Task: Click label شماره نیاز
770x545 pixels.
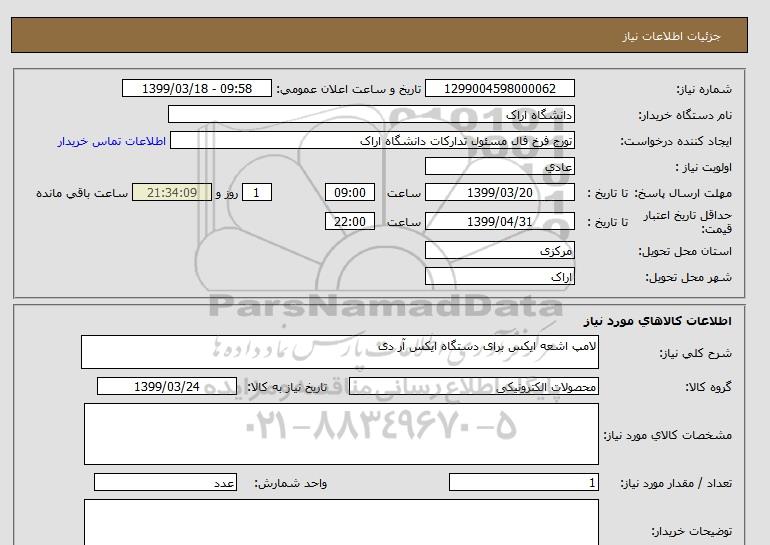Action: coord(704,89)
